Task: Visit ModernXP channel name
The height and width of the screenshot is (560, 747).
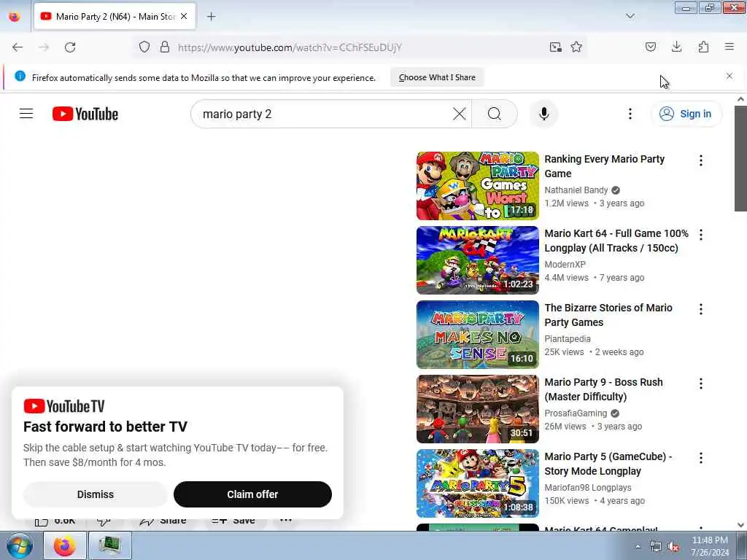Action: 565,264
